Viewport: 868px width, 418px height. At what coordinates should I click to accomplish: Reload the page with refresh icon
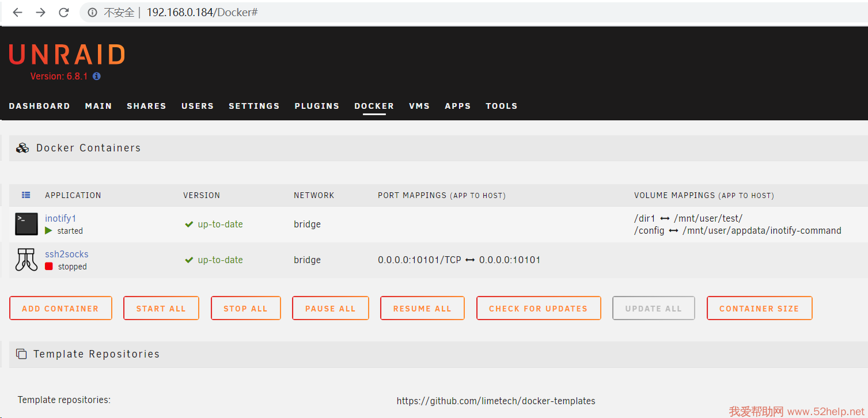[64, 12]
